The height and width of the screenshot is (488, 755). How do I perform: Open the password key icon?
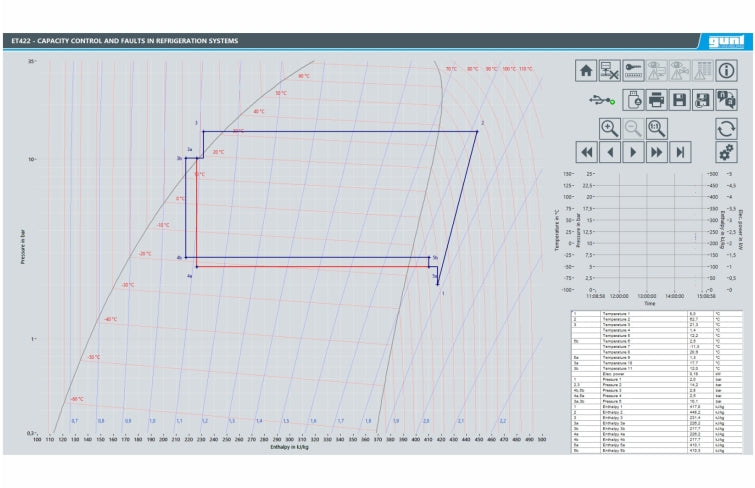point(633,70)
